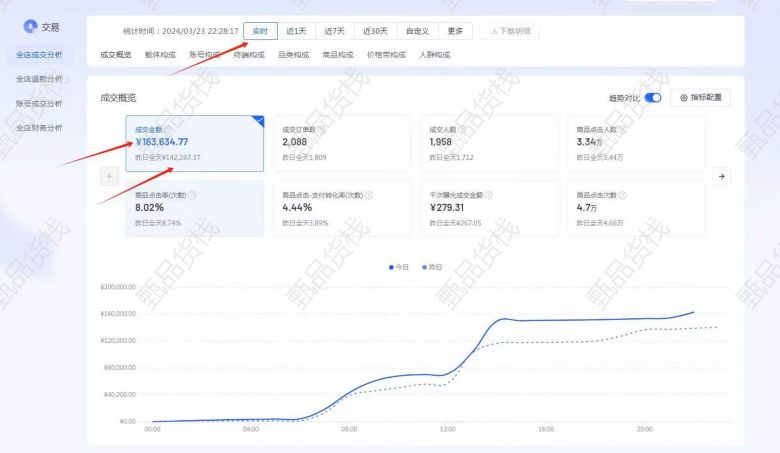This screenshot has height=453, width=780.
Task: Select the 近7天 time range
Action: point(335,31)
